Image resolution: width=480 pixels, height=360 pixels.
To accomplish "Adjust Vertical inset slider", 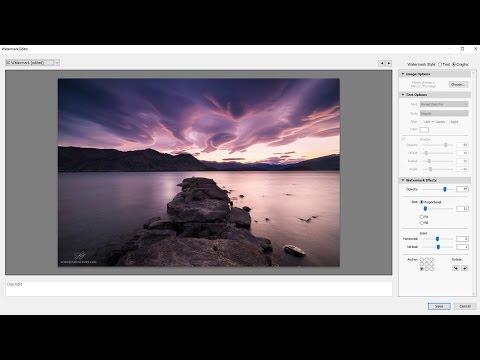I will [437, 247].
